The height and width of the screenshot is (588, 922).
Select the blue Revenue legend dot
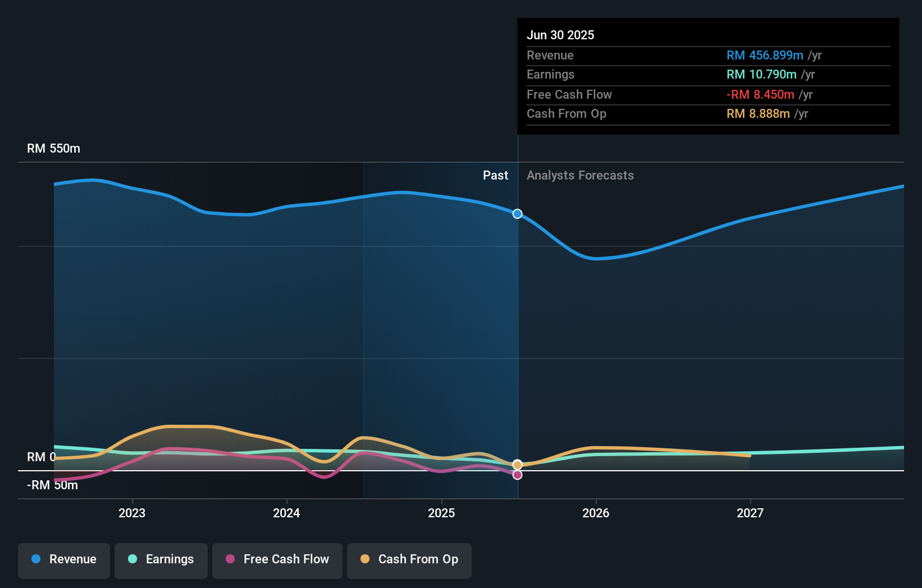coord(37,559)
